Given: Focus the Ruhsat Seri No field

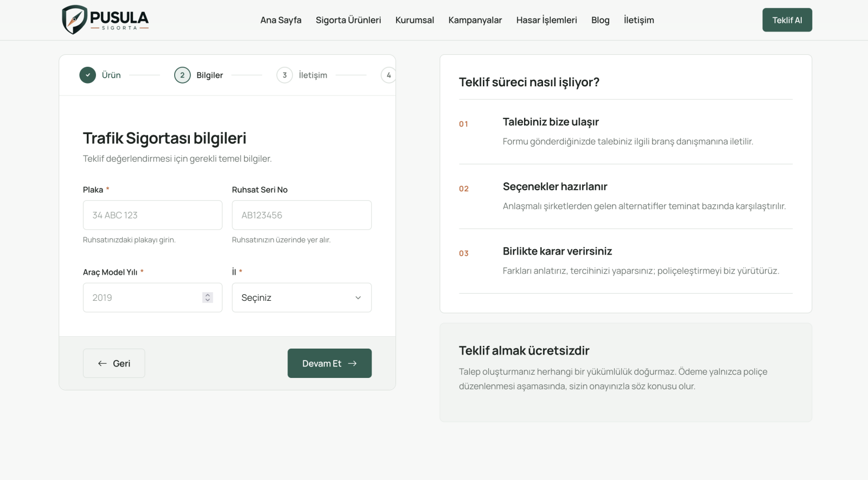Looking at the screenshot, I should (x=302, y=215).
